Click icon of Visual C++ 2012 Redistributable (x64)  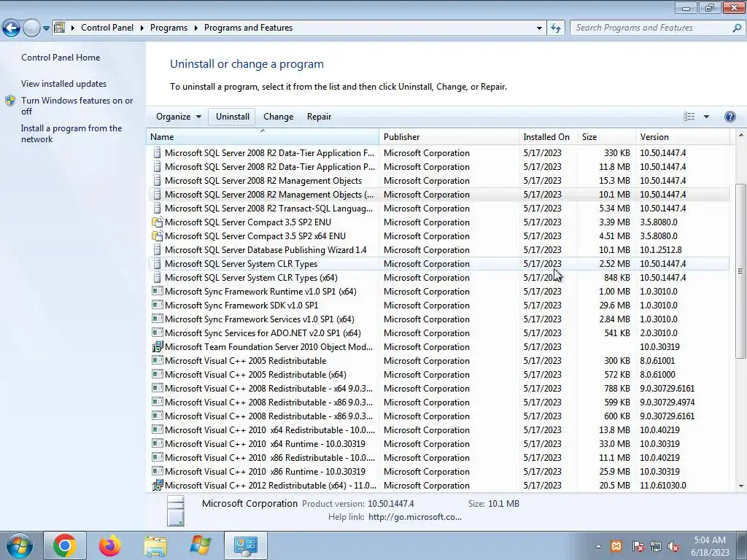(x=158, y=485)
